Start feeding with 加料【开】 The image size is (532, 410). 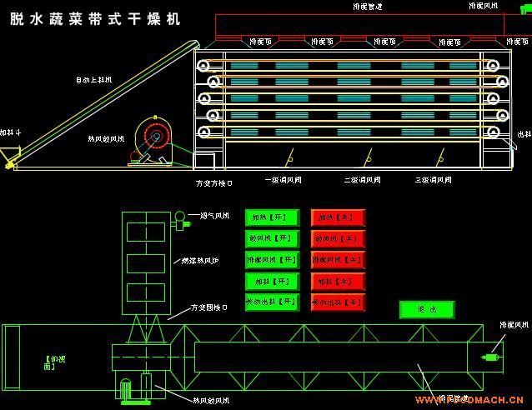pyautogui.click(x=272, y=281)
